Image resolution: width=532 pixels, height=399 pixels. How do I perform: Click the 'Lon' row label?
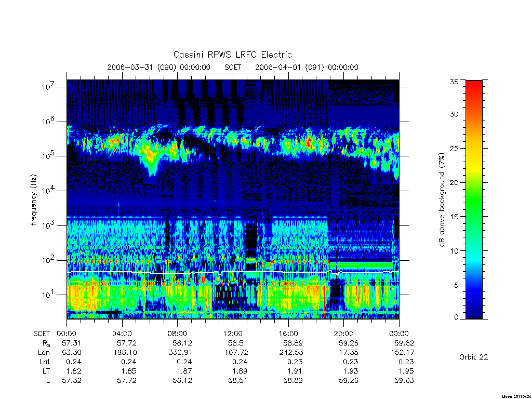[x=44, y=353]
